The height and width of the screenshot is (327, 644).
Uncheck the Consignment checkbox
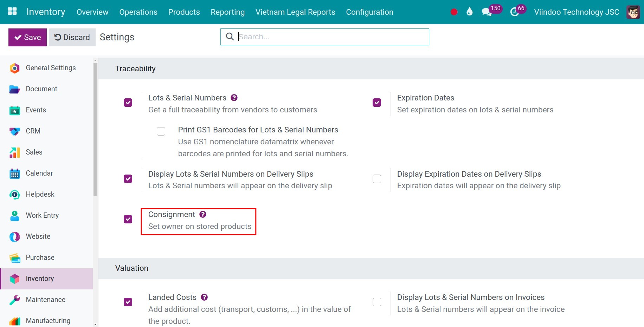(x=128, y=219)
